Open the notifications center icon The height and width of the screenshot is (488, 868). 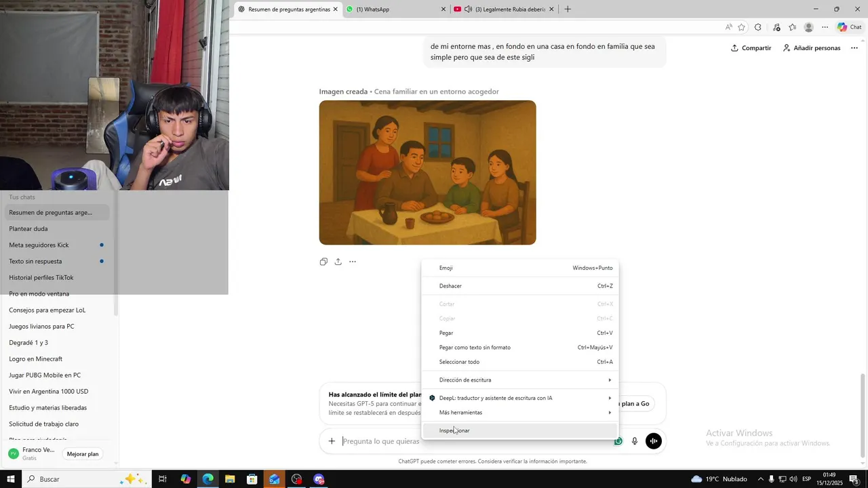[854, 479]
